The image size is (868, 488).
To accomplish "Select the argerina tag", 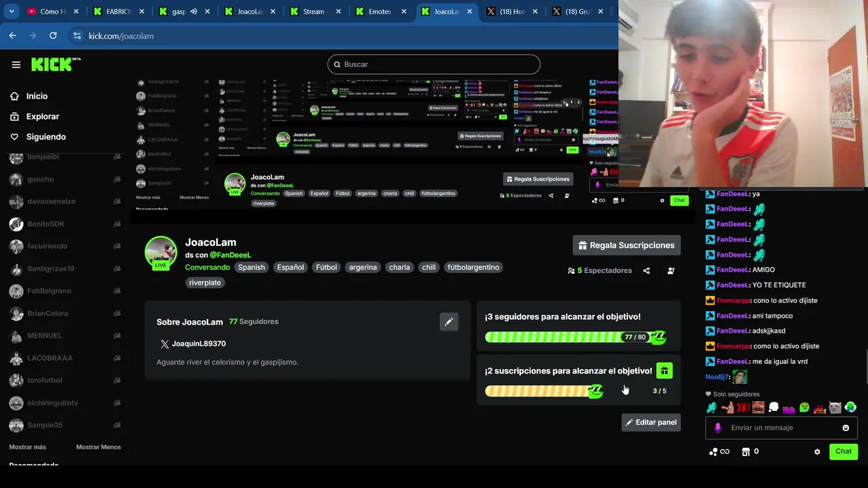I will 363,267.
